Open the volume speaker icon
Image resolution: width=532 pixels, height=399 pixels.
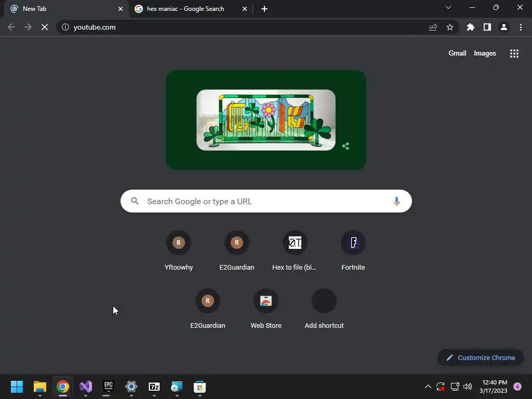click(x=468, y=387)
